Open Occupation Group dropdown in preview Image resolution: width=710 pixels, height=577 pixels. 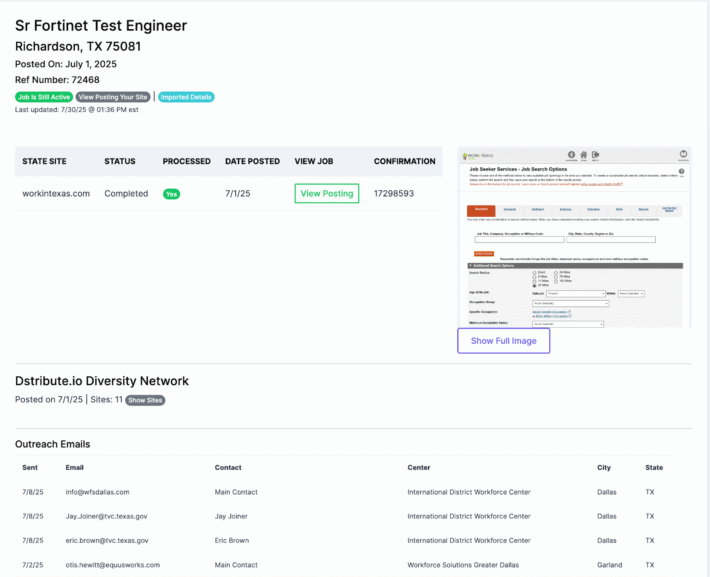[568, 302]
